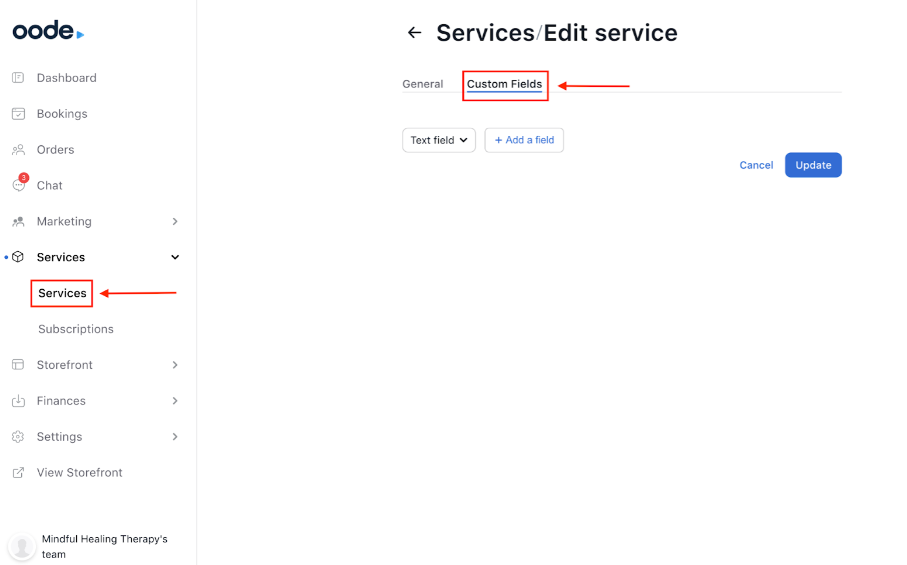Click the Bookings calendar icon
Screen dimensions: 907x565
click(x=18, y=114)
